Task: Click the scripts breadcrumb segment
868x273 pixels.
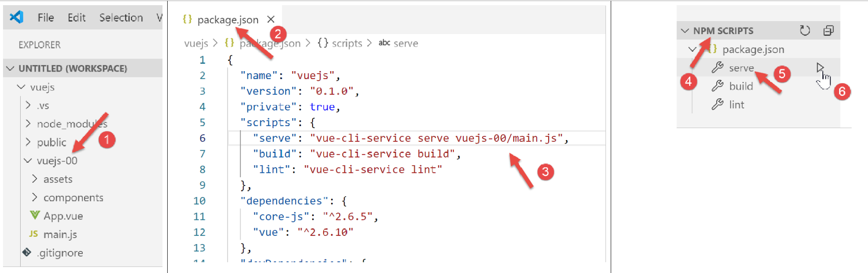Action: [x=347, y=44]
